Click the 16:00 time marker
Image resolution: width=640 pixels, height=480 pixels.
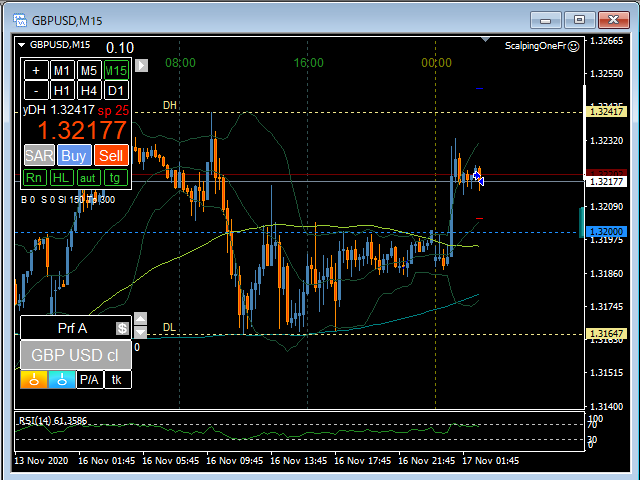[x=309, y=63]
